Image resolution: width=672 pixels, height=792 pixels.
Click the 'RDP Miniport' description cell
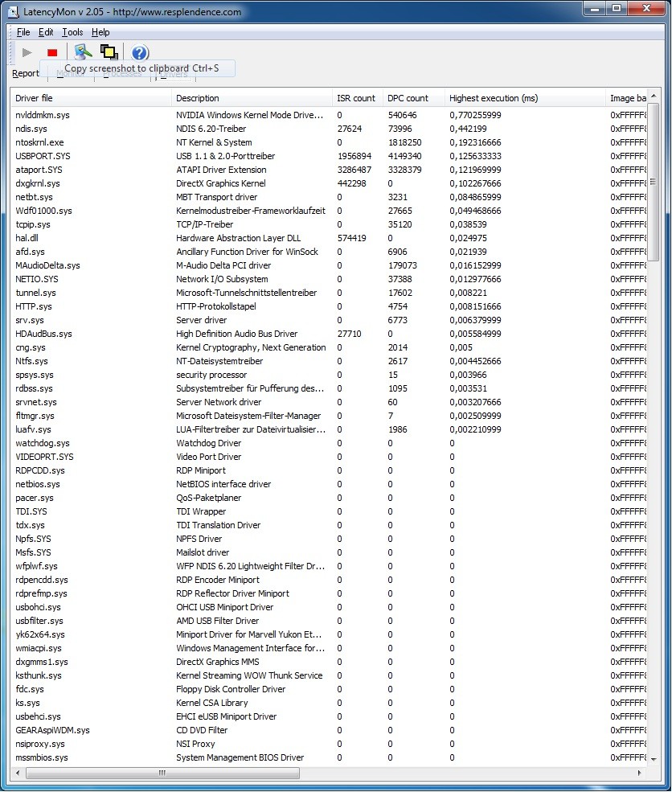(201, 470)
